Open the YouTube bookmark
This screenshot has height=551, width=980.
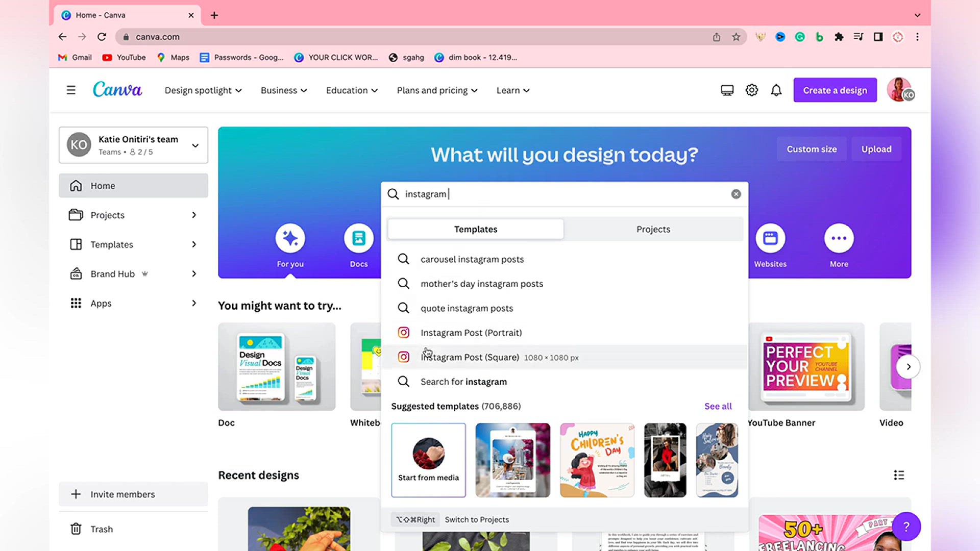point(124,58)
